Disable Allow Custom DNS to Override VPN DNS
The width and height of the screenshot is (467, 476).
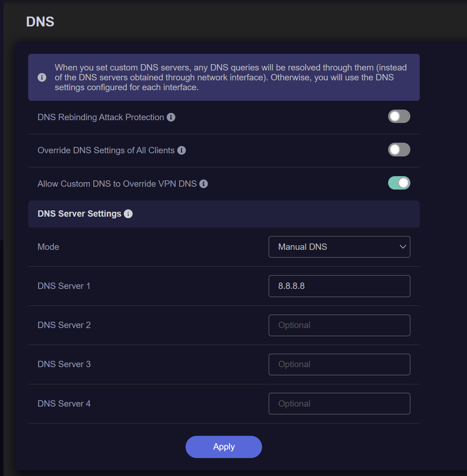(399, 183)
